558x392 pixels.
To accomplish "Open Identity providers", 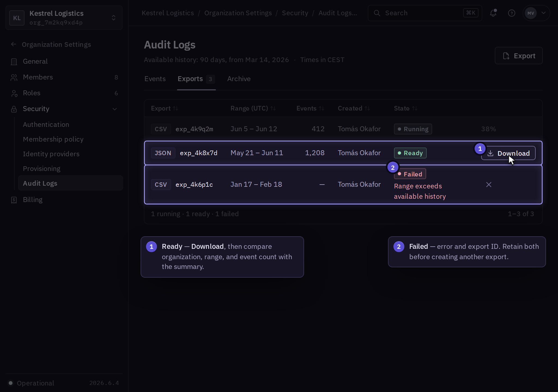I will [51, 154].
